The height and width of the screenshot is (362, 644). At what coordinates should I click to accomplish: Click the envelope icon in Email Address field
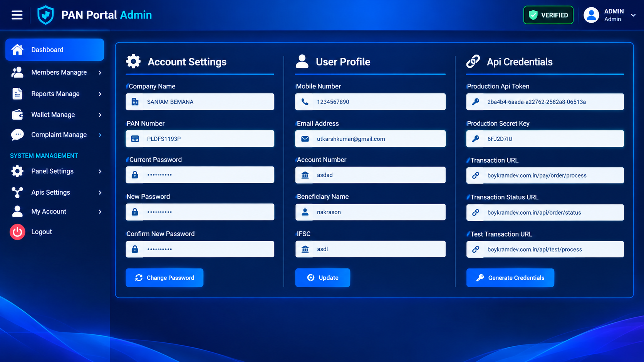(x=305, y=139)
